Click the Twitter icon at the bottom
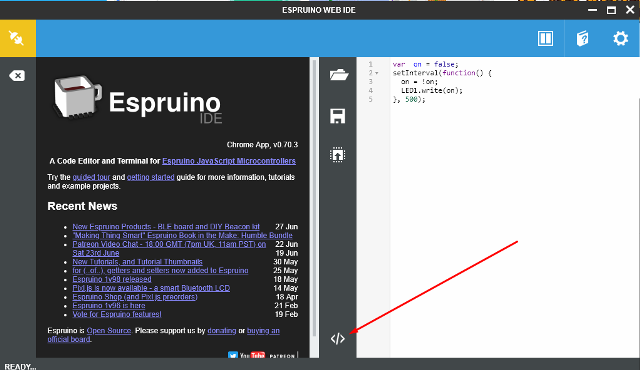The height and width of the screenshot is (370, 640). 233,355
